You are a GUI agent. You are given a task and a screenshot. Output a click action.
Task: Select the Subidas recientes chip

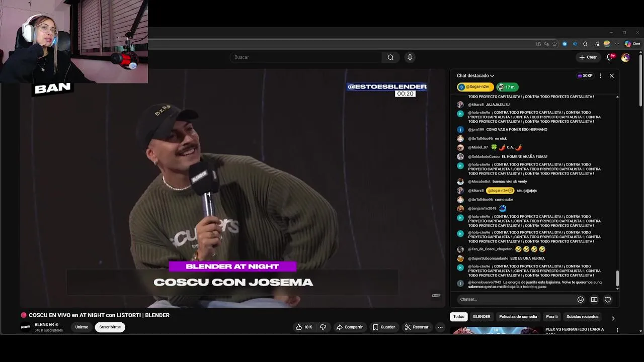582,317
